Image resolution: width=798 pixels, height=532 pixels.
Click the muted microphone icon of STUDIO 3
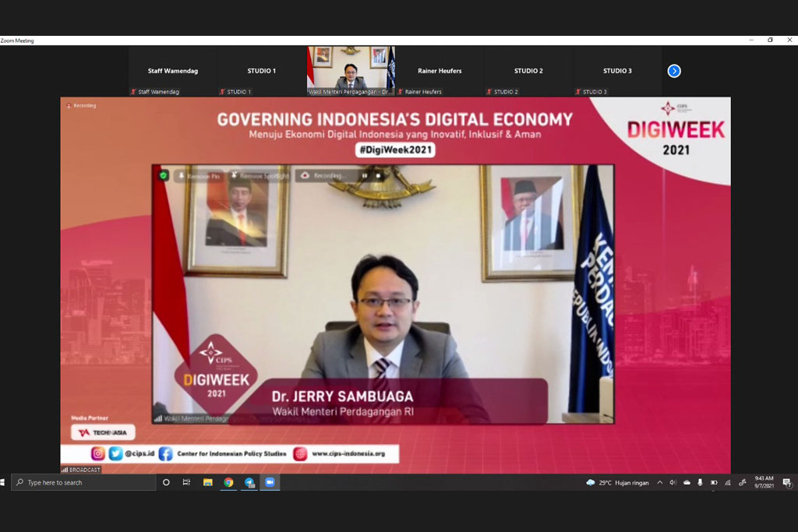(577, 92)
